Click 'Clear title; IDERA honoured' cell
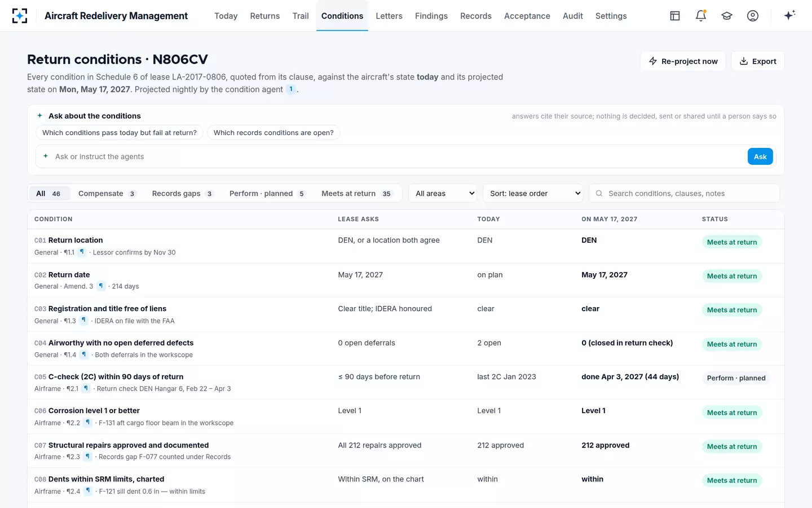The height and width of the screenshot is (508, 812). click(x=385, y=309)
